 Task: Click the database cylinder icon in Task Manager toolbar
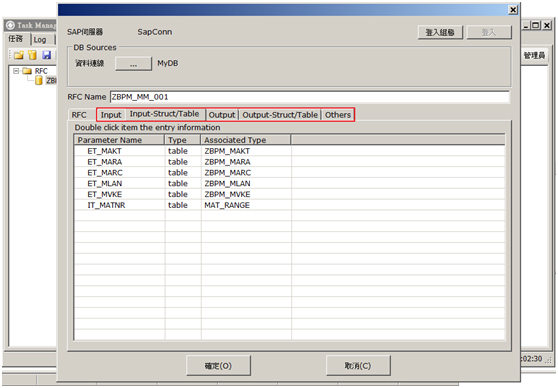point(32,55)
